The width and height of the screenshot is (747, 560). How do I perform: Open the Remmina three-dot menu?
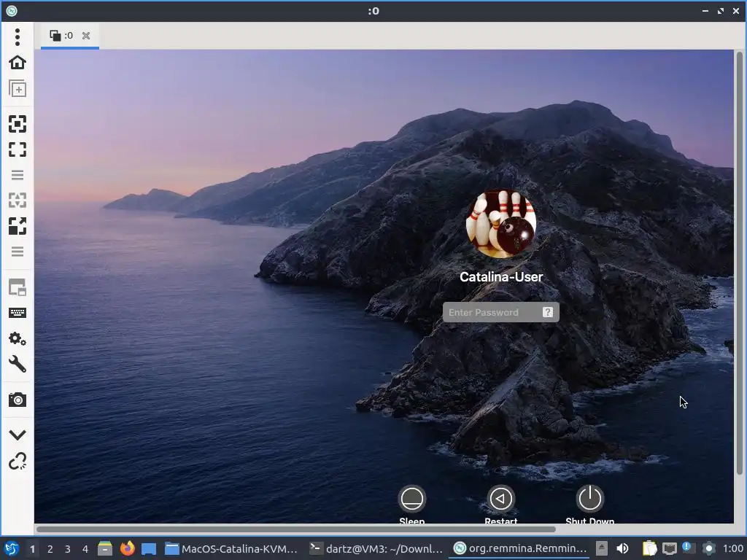[18, 37]
